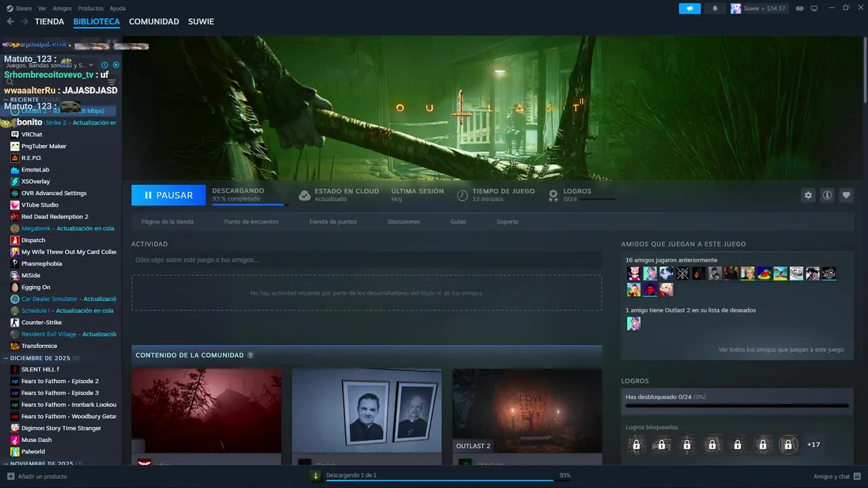Click the cloud status icon

(x=304, y=195)
